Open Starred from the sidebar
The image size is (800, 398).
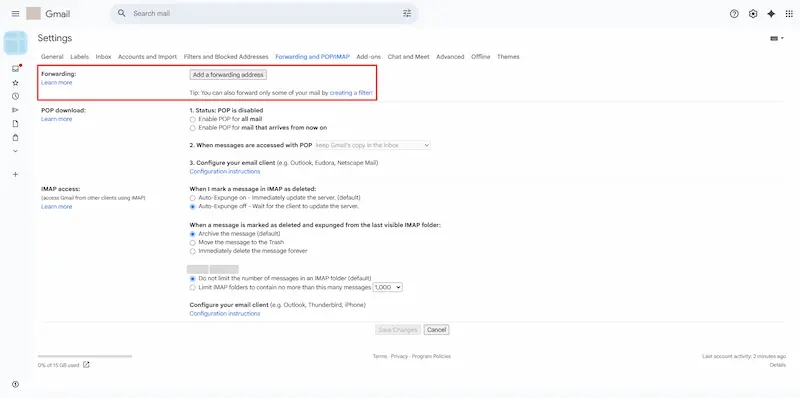click(x=15, y=82)
